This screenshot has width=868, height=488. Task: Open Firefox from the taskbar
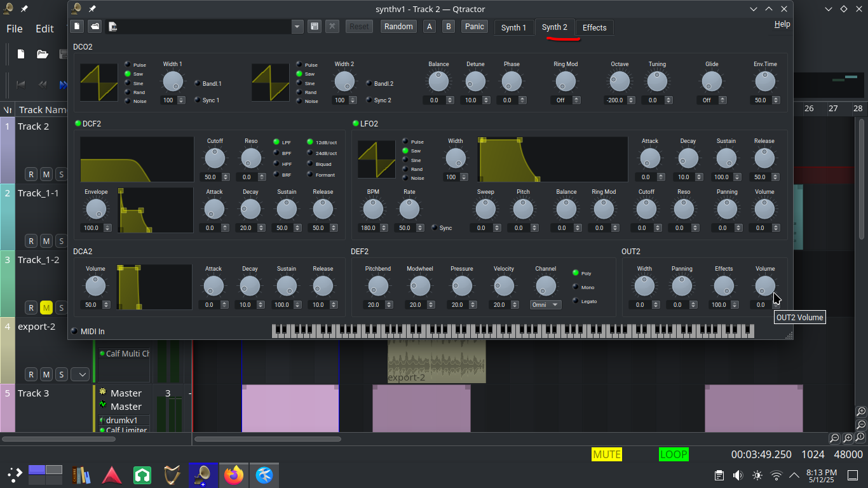click(x=234, y=475)
